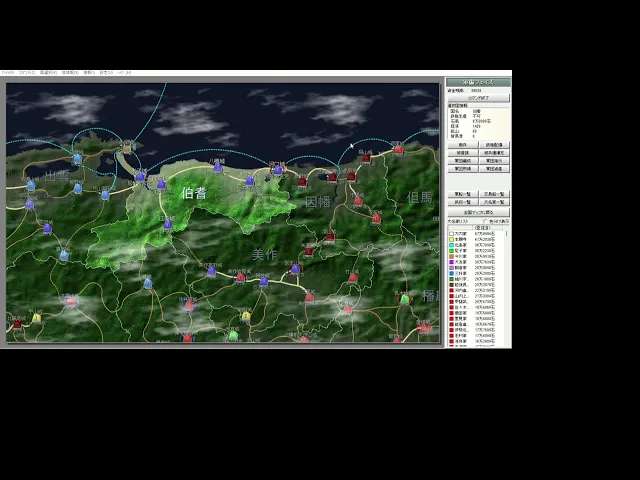Image resolution: width=640 pixels, height=480 pixels.
Task: Click the magenta 大友家 swatch
Action: coord(451,262)
